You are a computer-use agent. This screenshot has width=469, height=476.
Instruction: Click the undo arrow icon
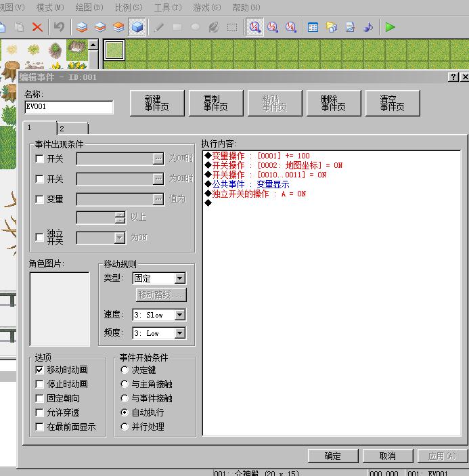coord(59,27)
